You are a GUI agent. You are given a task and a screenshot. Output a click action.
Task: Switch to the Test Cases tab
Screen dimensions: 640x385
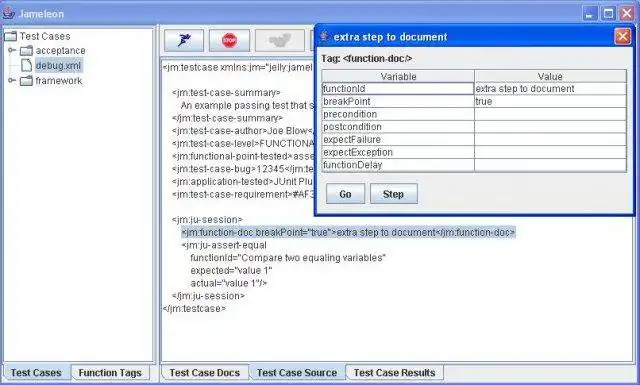tap(36, 372)
